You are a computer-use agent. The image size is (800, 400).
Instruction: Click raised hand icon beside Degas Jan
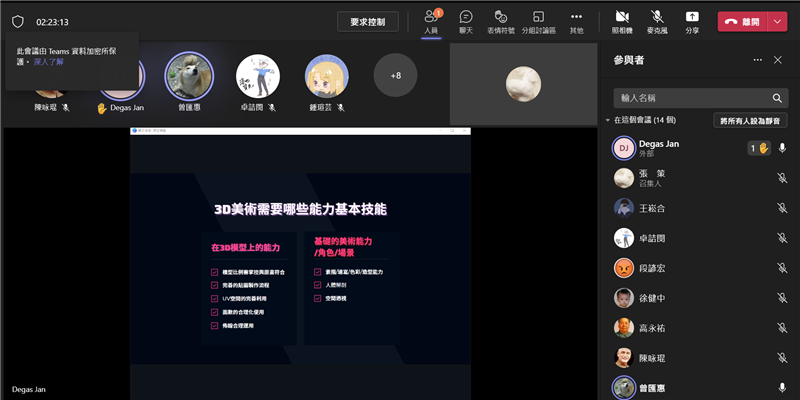click(x=764, y=148)
